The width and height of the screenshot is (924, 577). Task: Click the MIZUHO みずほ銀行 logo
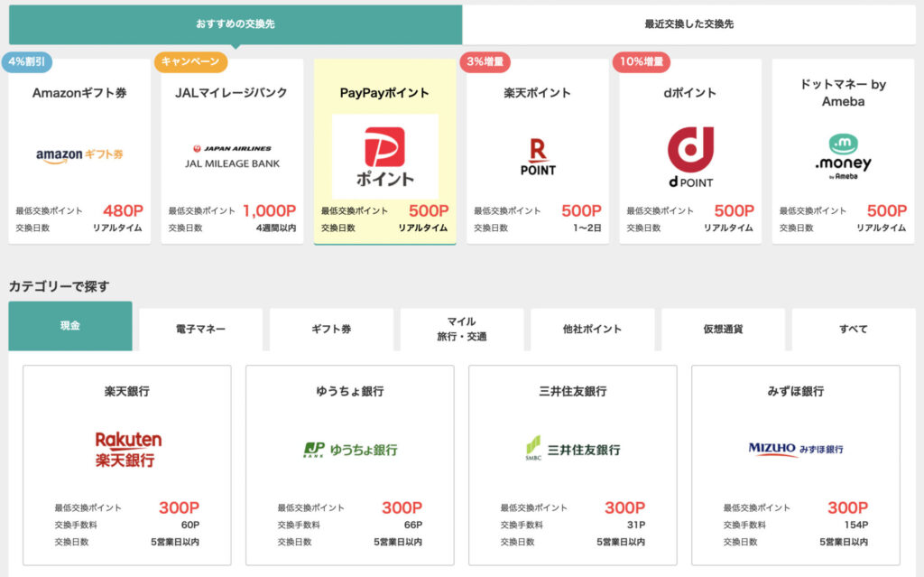tap(796, 449)
